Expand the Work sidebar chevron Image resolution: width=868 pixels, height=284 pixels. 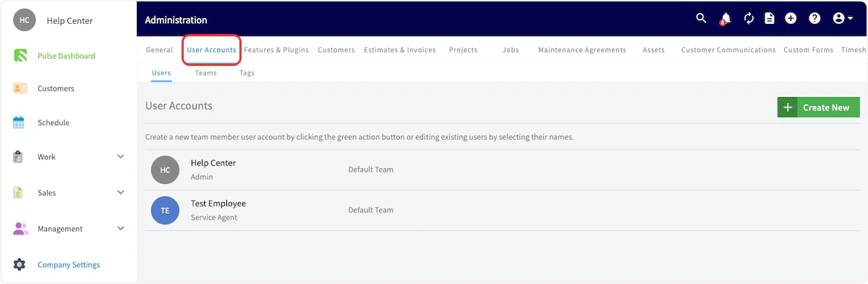pyautogui.click(x=121, y=156)
